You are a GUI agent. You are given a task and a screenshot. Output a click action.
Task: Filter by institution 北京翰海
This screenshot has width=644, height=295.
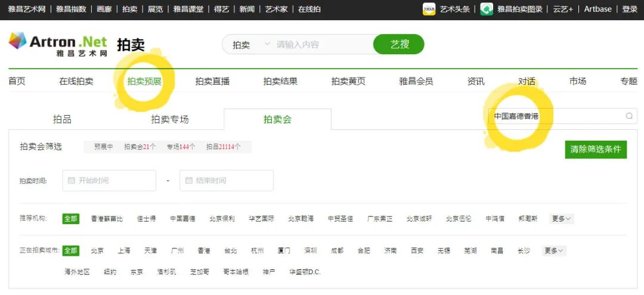(301, 219)
